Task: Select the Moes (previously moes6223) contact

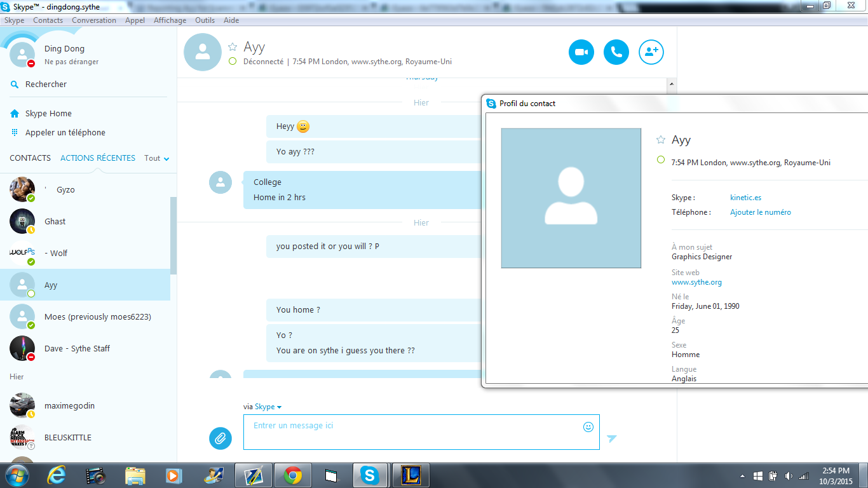Action: (85, 316)
